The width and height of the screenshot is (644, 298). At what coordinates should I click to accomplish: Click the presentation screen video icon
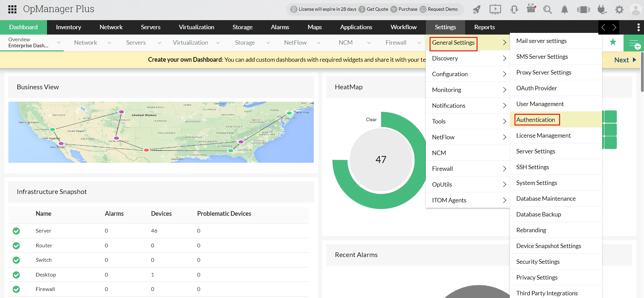tap(495, 9)
